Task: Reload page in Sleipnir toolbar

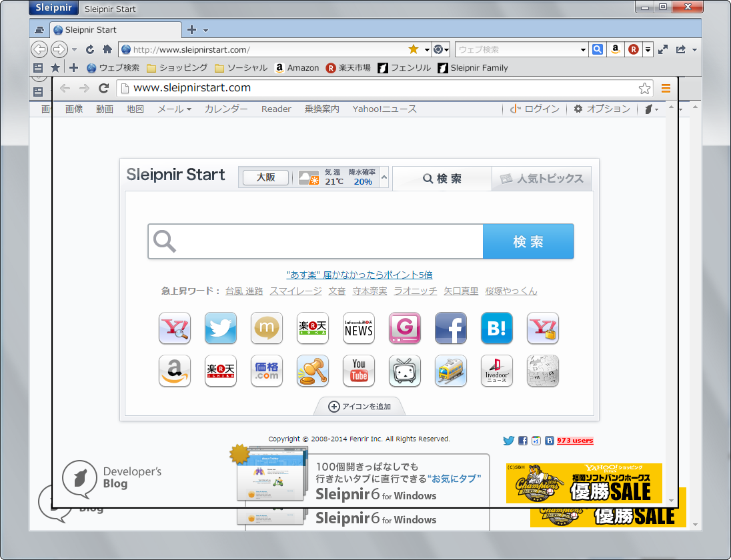Action: click(x=90, y=49)
